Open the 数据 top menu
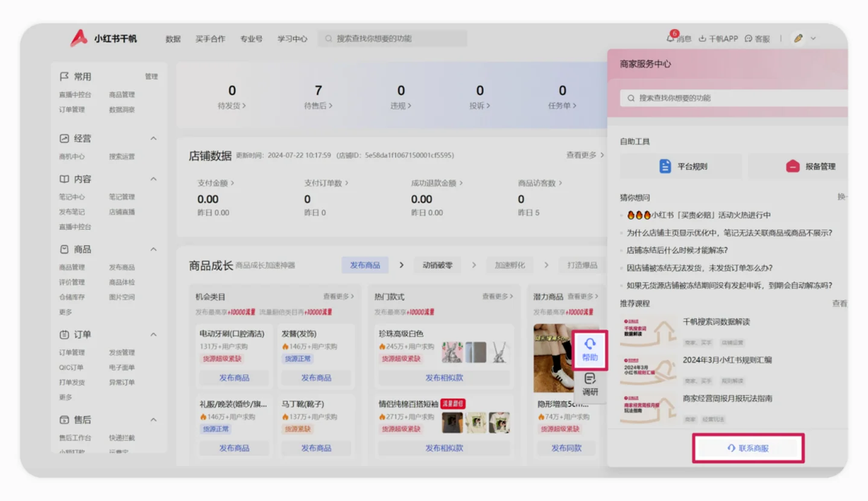868x501 pixels. tap(173, 39)
